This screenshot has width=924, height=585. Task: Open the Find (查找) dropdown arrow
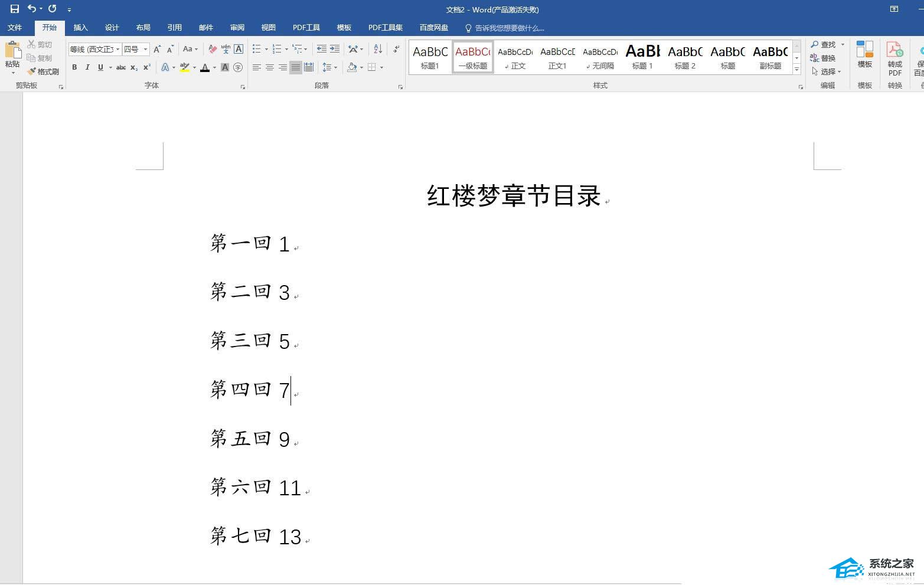tap(843, 44)
